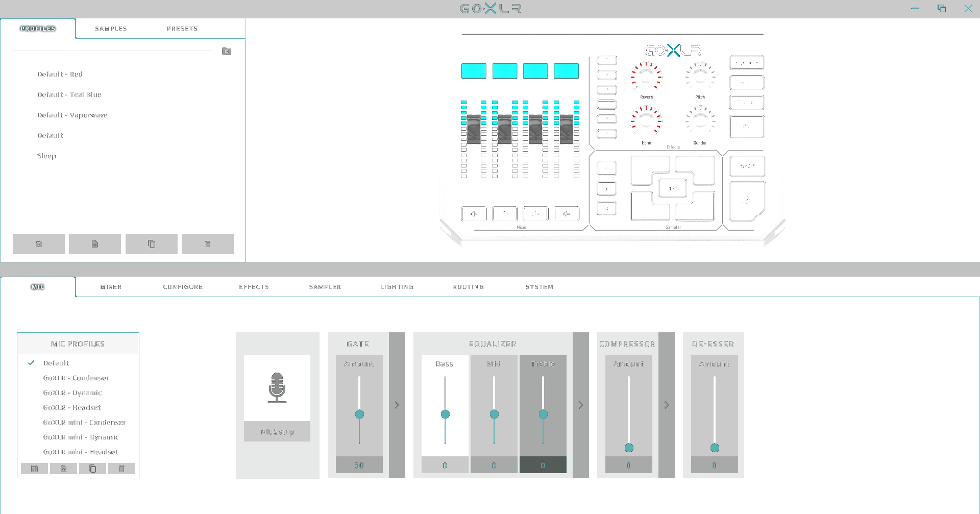Expand the Compressor advanced settings arrow
Screen dimensions: 980x514
point(667,405)
